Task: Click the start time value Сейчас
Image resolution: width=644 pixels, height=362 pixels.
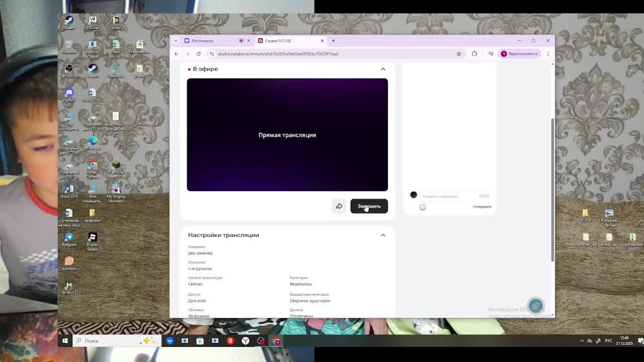Action: tap(195, 284)
